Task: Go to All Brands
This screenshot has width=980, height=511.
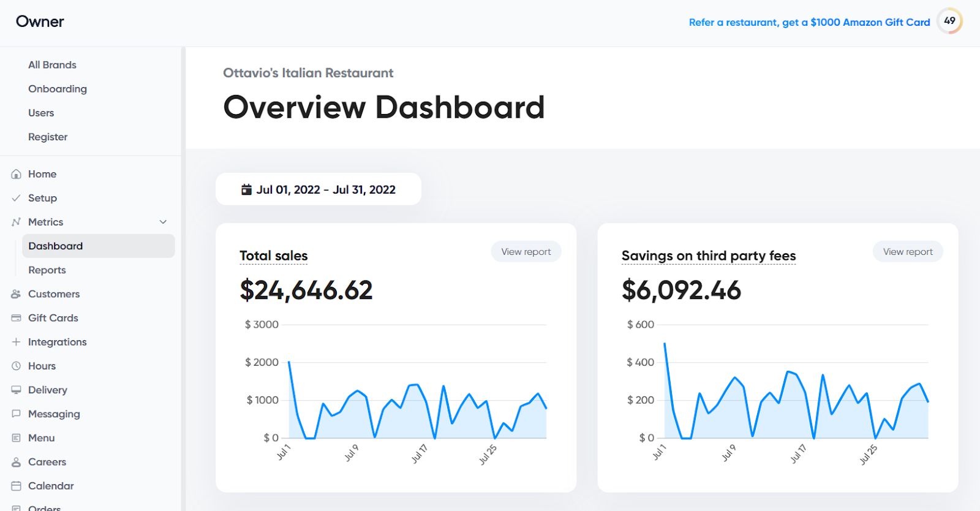Action: click(52, 65)
